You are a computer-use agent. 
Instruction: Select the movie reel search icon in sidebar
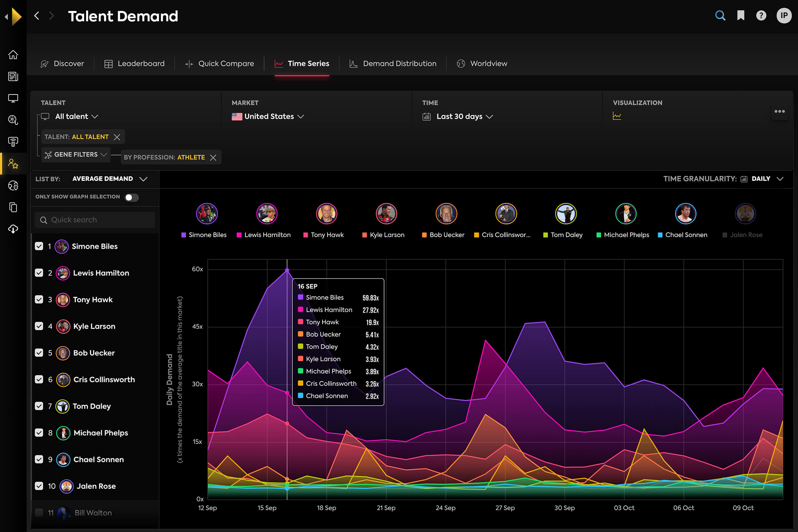pyautogui.click(x=13, y=120)
